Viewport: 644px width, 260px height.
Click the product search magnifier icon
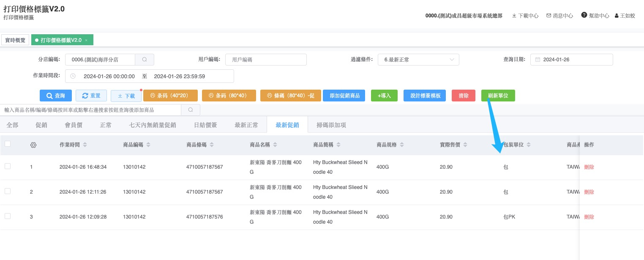(x=191, y=110)
